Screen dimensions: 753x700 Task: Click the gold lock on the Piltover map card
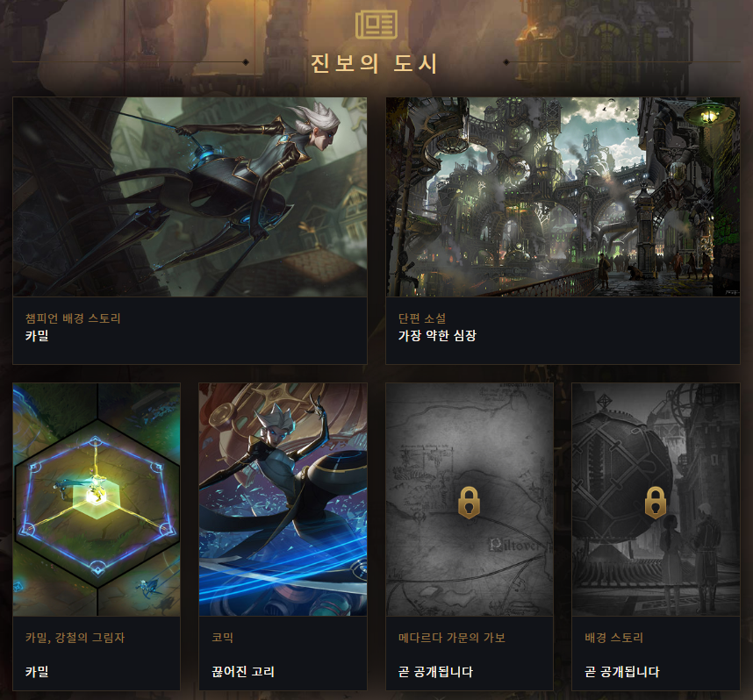[x=470, y=503]
